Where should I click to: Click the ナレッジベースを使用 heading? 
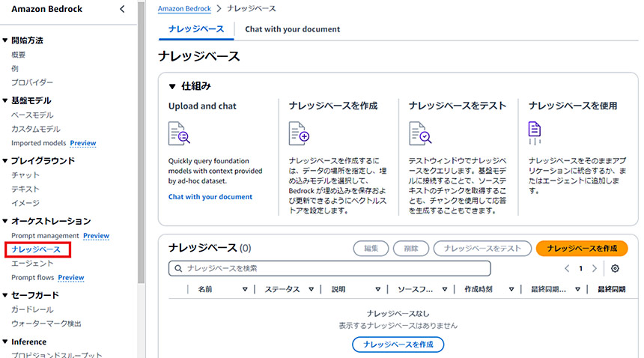[573, 106]
